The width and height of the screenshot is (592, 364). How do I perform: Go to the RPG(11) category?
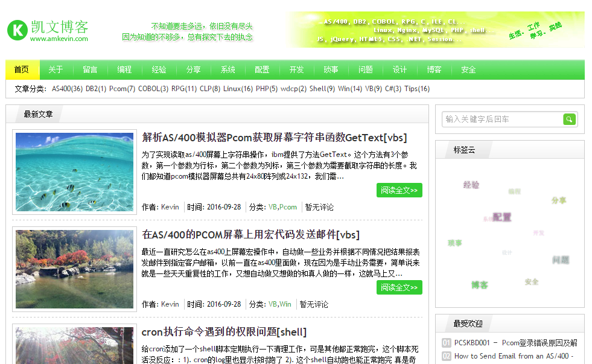[184, 89]
